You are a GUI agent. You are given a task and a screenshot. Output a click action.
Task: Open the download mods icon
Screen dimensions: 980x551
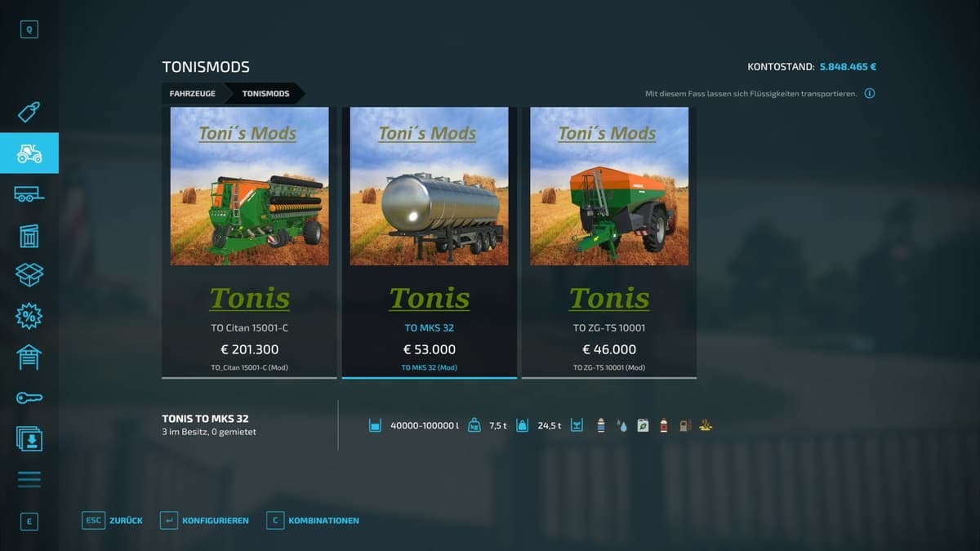tap(29, 438)
